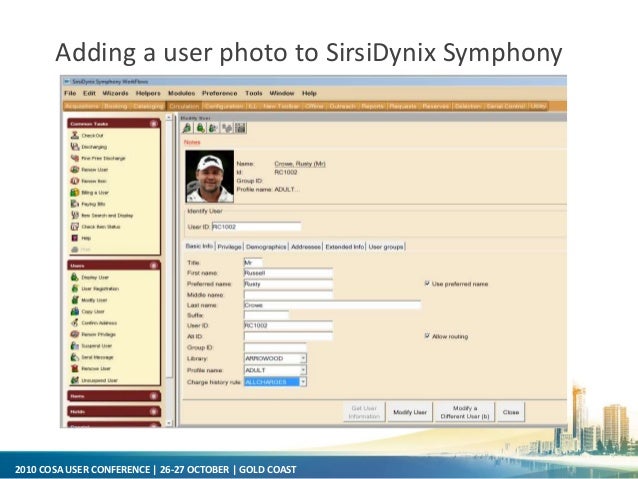
Task: Click the User ID field under Identify User
Action: click(x=257, y=227)
